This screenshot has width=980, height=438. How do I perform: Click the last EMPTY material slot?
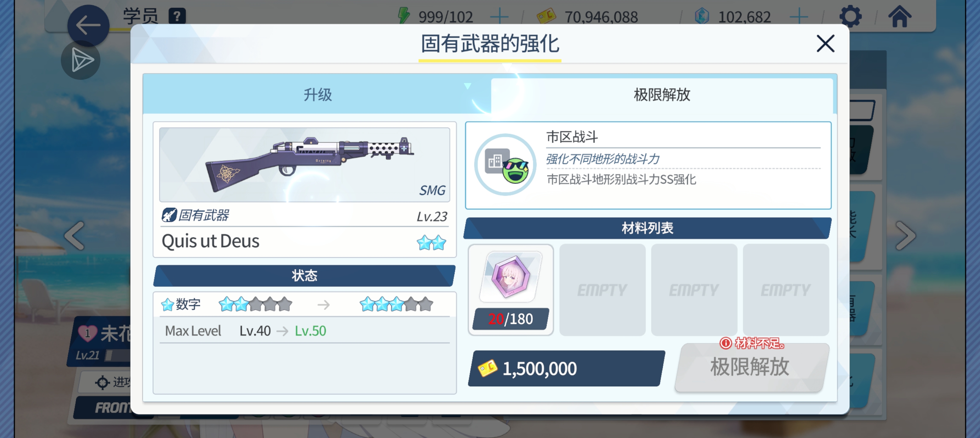pyautogui.click(x=786, y=290)
